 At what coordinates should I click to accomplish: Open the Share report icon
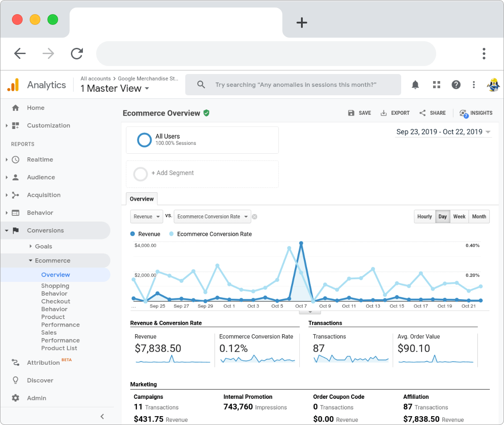point(422,113)
